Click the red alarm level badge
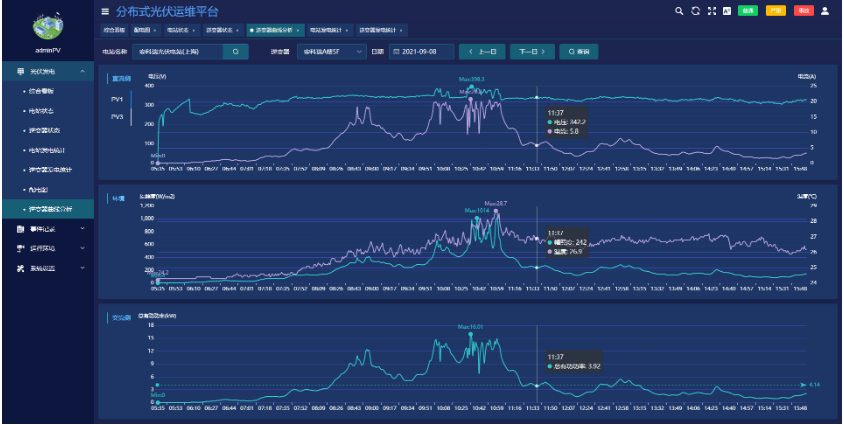This screenshot has height=425, width=844. [x=803, y=11]
